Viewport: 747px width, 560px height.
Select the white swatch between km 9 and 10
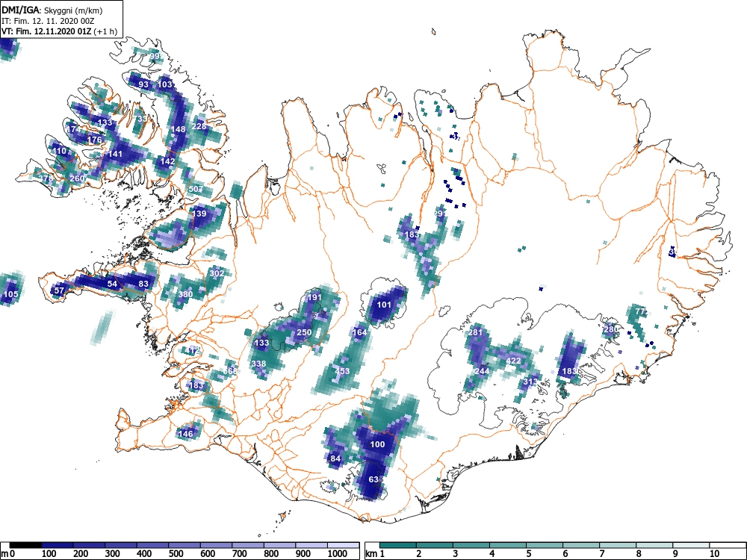click(x=691, y=545)
